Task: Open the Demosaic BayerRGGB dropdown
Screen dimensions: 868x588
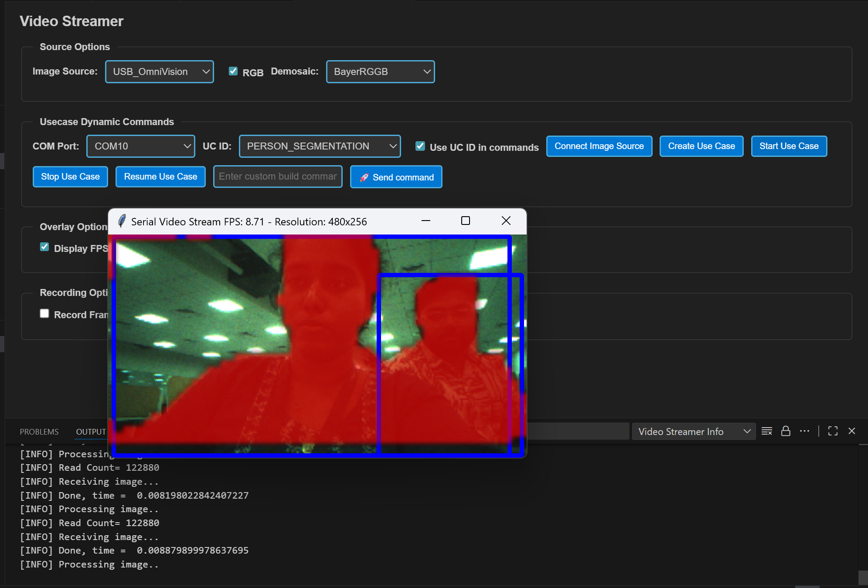Action: pos(380,71)
